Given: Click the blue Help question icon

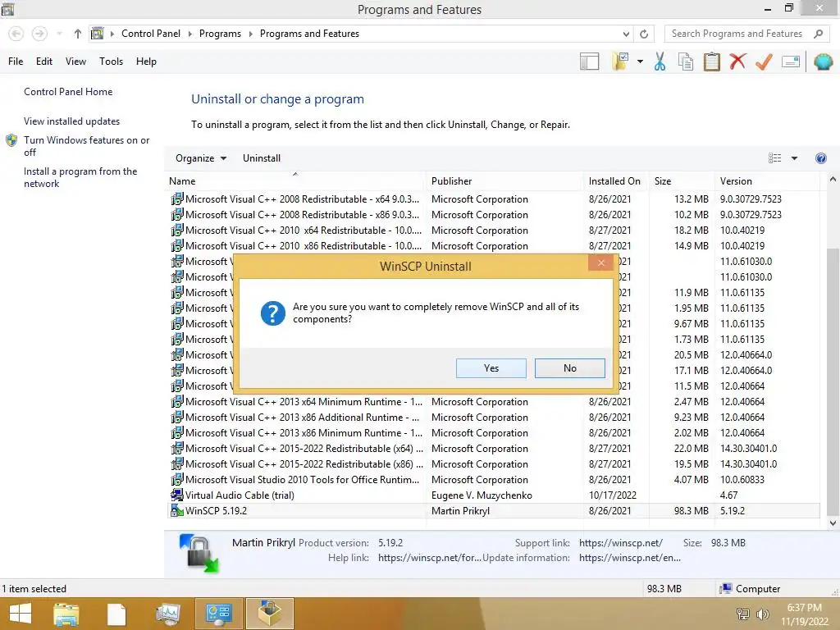Looking at the screenshot, I should [x=820, y=158].
